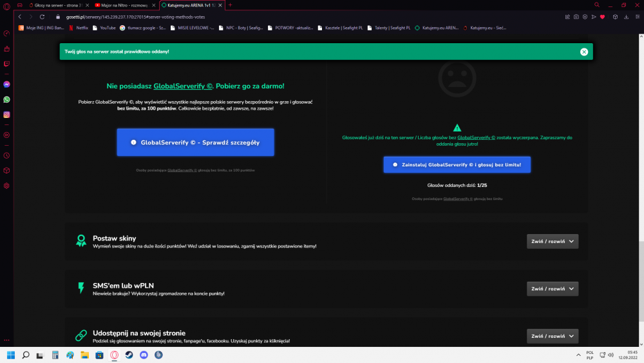Open tłumacz google bookmark
Viewport: 644px width, 363px height.
(143, 28)
